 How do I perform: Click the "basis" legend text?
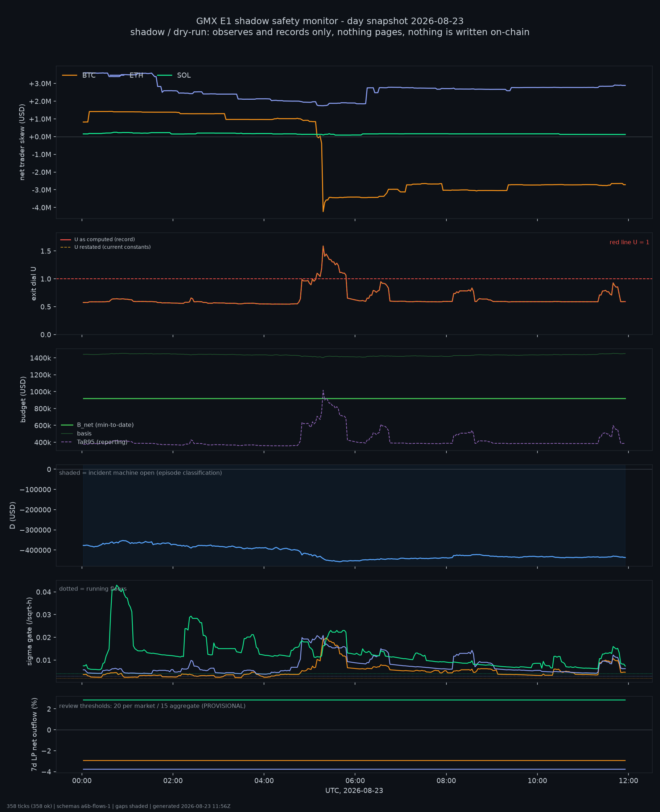[x=84, y=434]
